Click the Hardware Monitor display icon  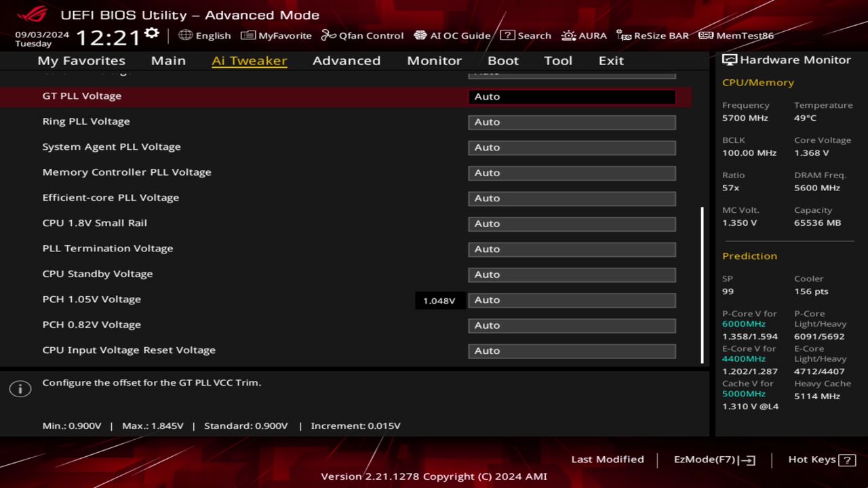[730, 60]
